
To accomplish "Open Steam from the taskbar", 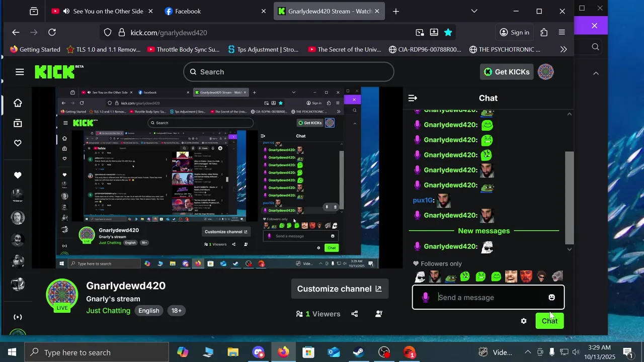I will pos(359,352).
